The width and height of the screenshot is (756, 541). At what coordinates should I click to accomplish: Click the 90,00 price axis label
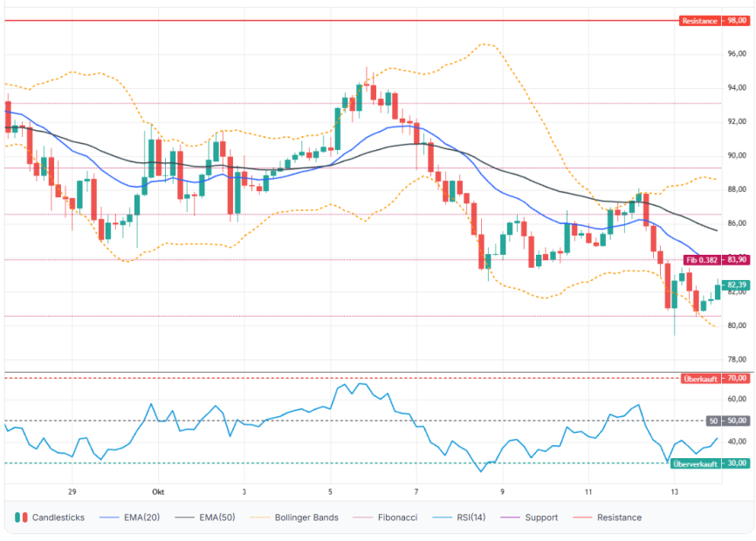coord(737,155)
